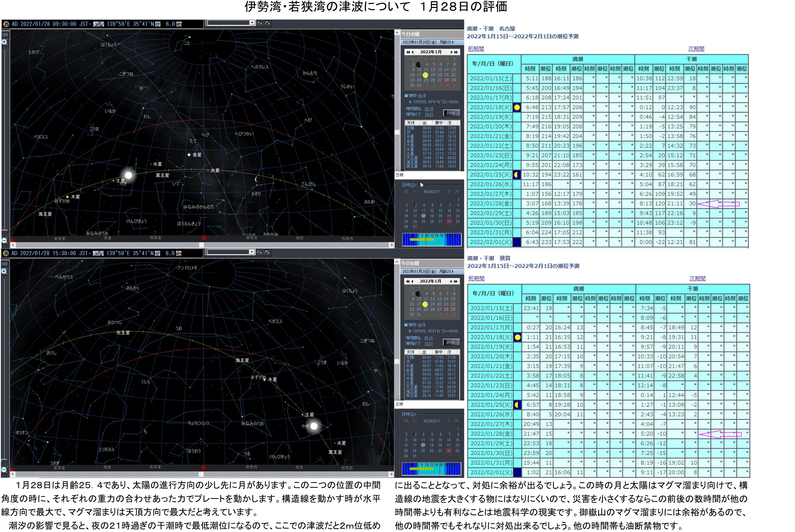The image size is (795, 532).
Task: Click the hourly time color bar in the 15:30 chart
Action: pyautogui.click(x=431, y=469)
